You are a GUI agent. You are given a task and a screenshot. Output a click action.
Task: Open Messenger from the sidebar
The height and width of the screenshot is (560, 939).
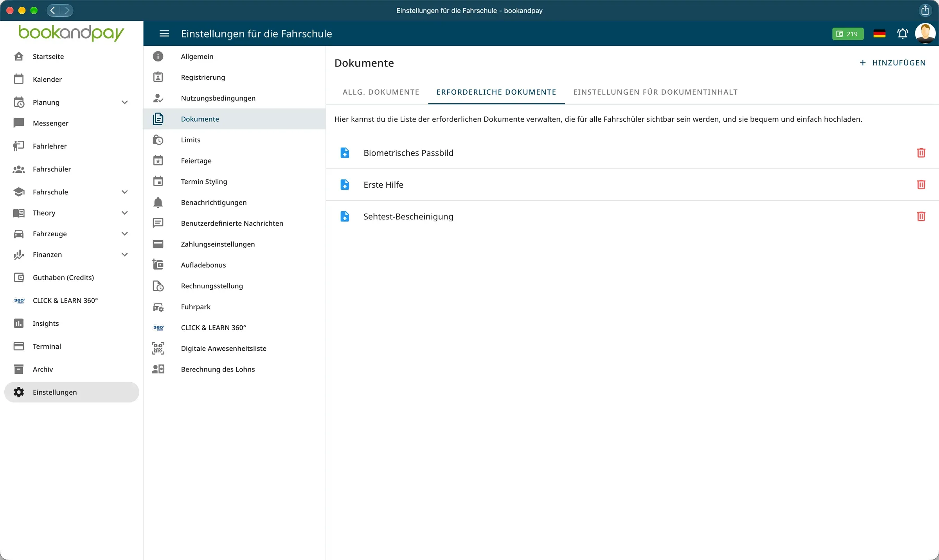[x=72, y=123]
